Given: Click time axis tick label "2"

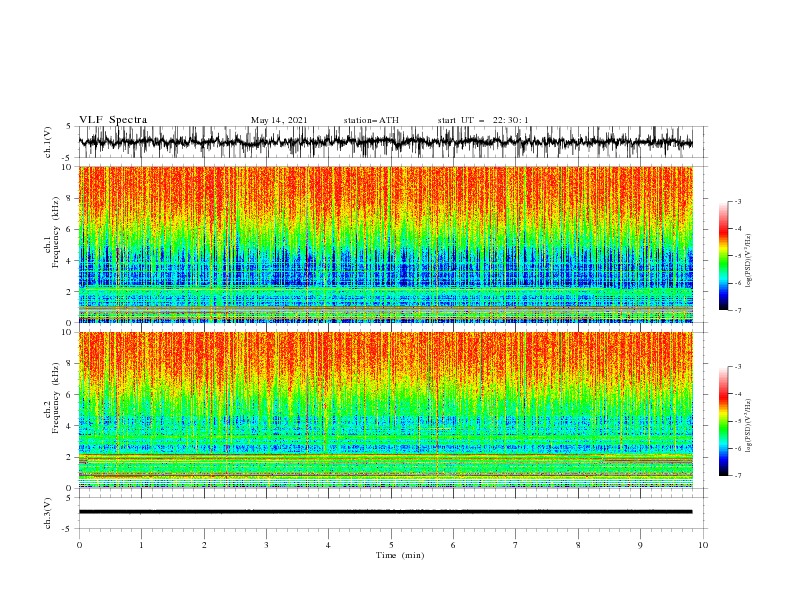Looking at the screenshot, I should [x=204, y=545].
